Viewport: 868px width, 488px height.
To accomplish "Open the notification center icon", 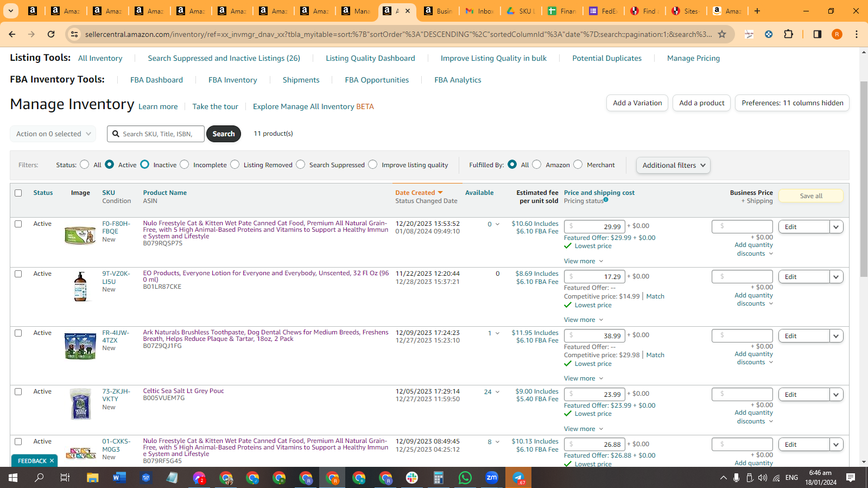I will pos(851,478).
